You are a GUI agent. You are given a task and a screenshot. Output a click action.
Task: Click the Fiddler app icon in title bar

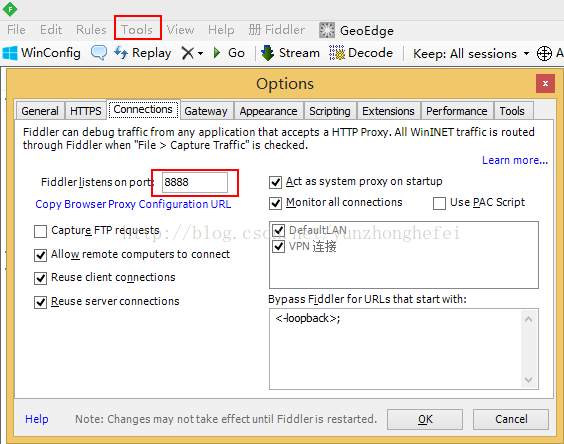coord(10,9)
